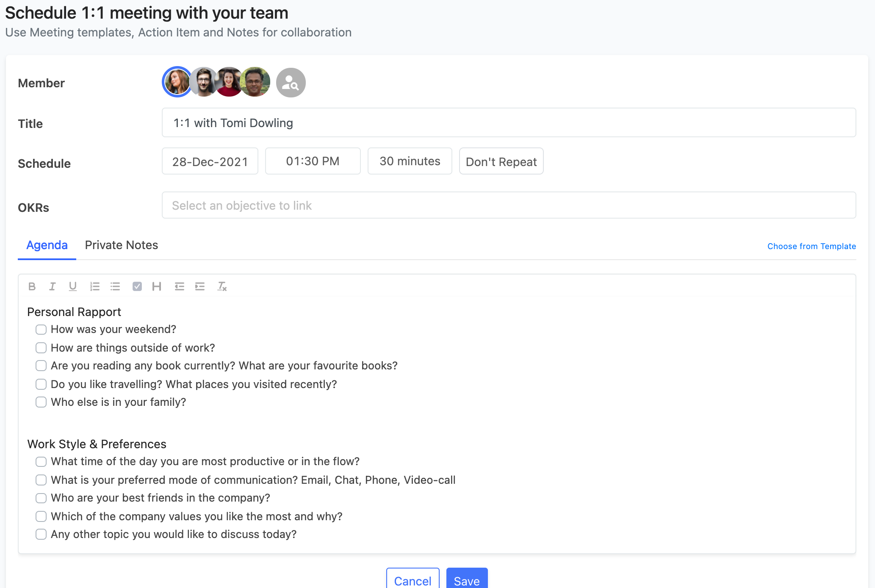Check 'Which of the company values' item
This screenshot has height=588, width=875.
41,516
